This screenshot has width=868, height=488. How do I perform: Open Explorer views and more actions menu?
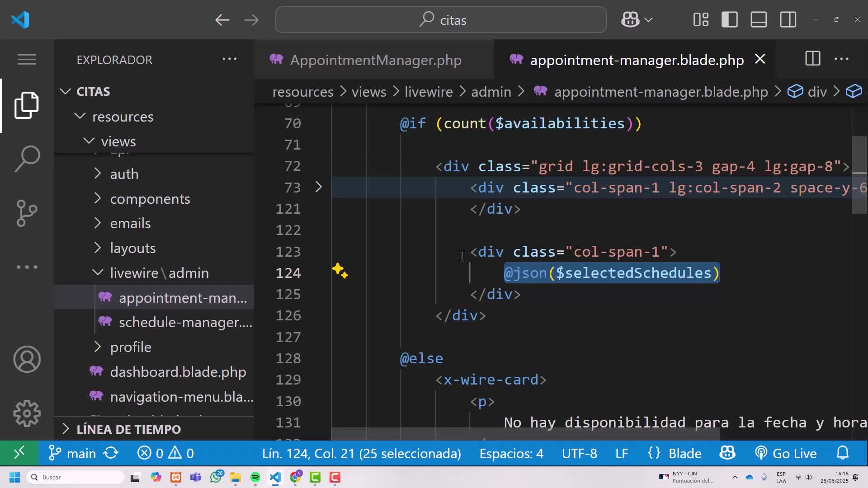click(229, 59)
